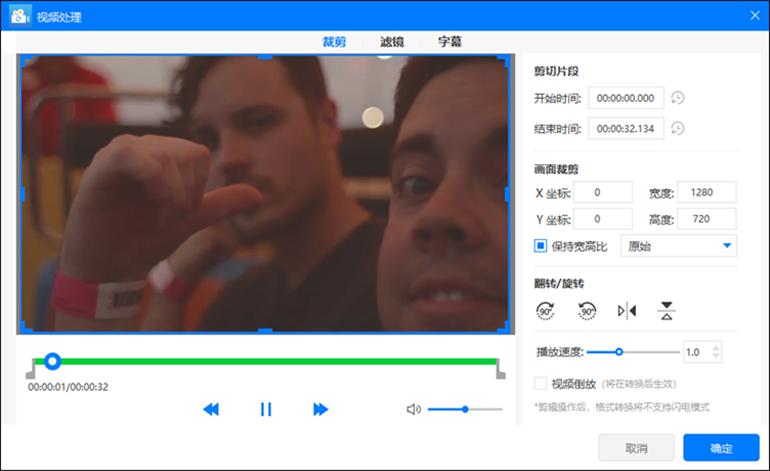Click the timeline playhead circle
770x471 pixels.
52,361
